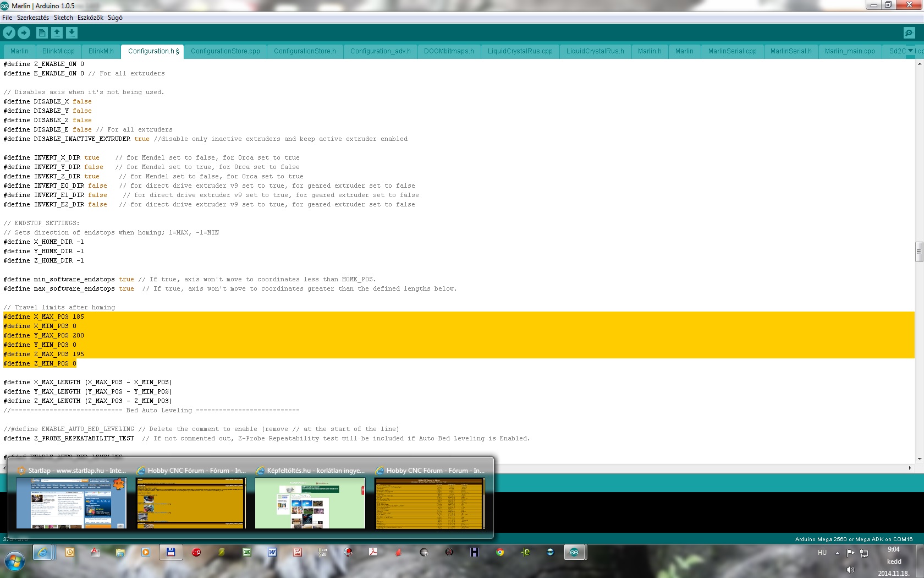The height and width of the screenshot is (578, 924).
Task: Open the Serial Monitor magnifier icon
Action: (x=909, y=33)
